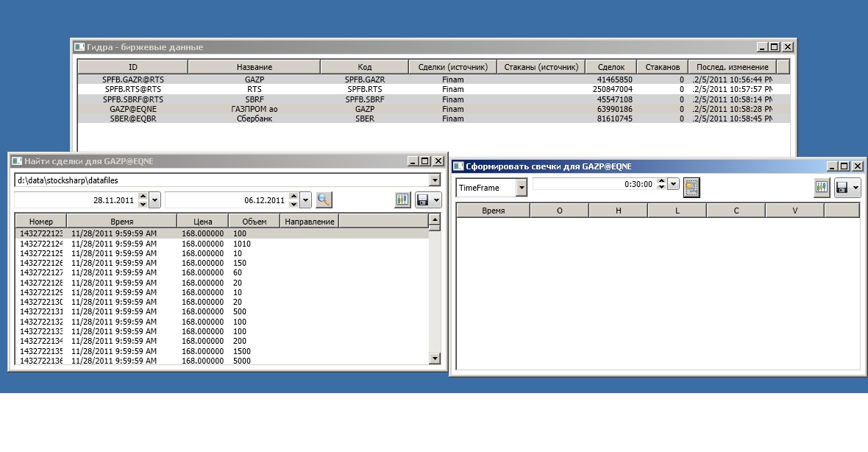Open the TimeFrame candle type dropdown

pos(522,188)
